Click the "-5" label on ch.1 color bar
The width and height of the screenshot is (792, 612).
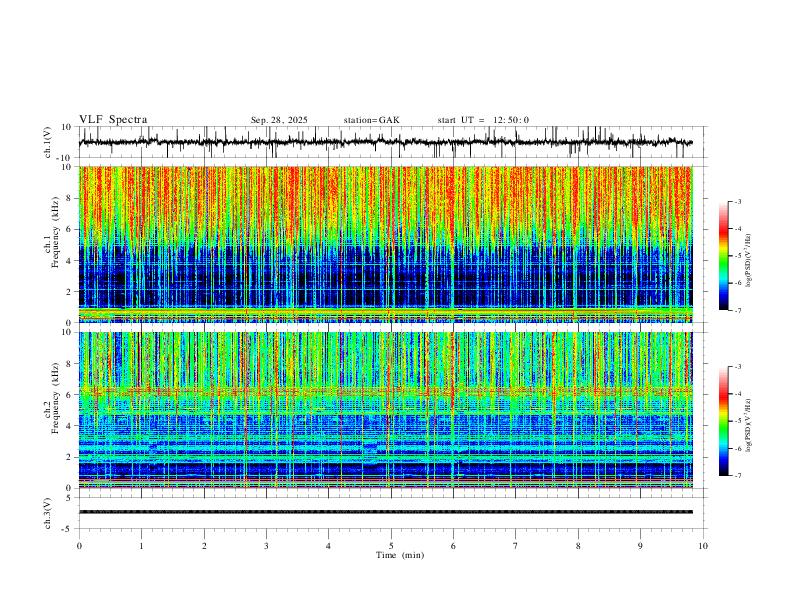point(737,256)
